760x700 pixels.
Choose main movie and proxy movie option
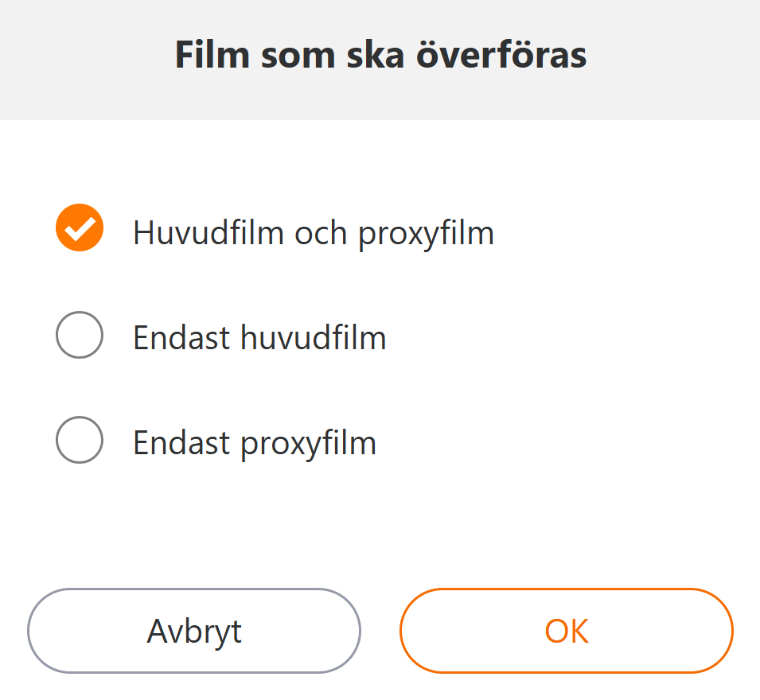(x=80, y=228)
